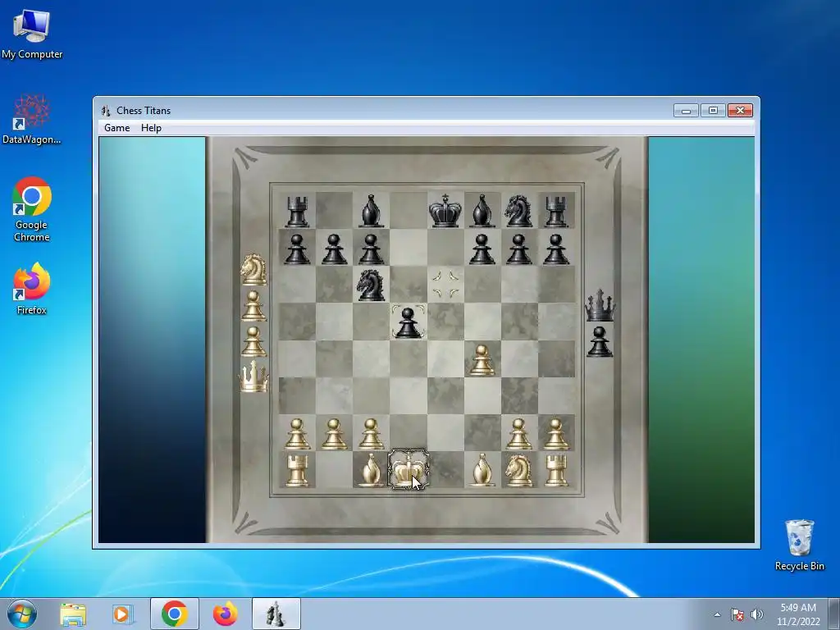
Task: Click the black pawn on f7
Action: point(482,249)
